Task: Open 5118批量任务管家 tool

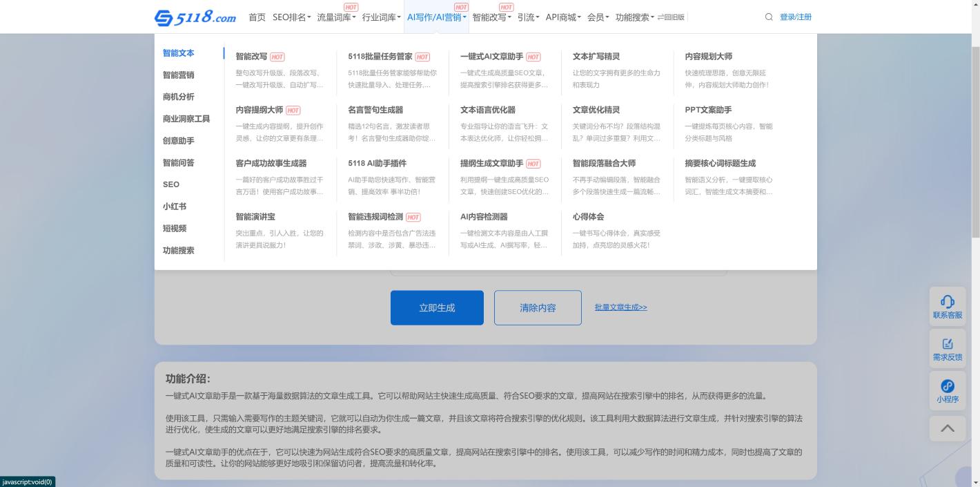Action: coord(380,57)
